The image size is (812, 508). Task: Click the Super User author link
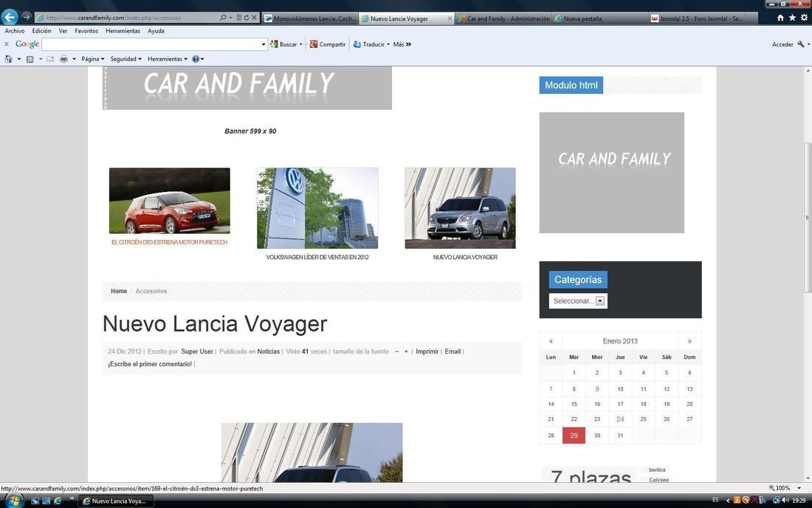pos(197,351)
